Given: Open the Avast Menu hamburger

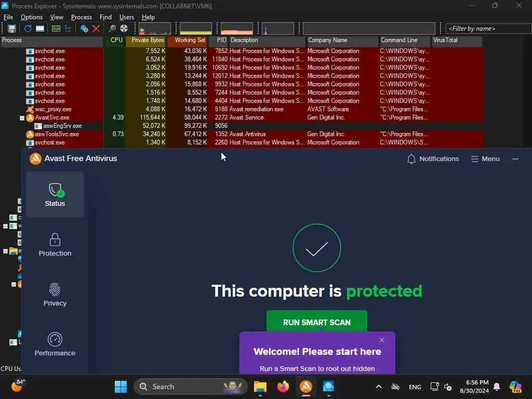Looking at the screenshot, I should click(485, 159).
